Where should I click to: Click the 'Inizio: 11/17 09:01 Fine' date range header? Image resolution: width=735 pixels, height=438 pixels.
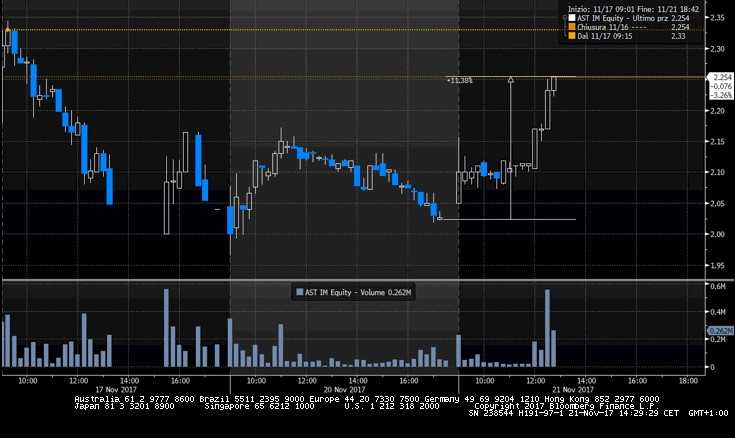[633, 9]
